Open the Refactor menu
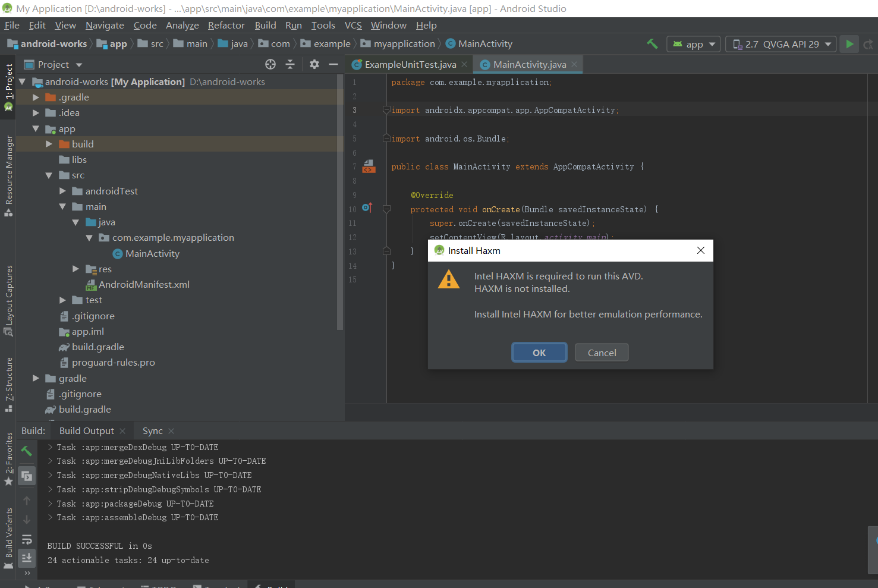This screenshot has width=878, height=588. (226, 25)
